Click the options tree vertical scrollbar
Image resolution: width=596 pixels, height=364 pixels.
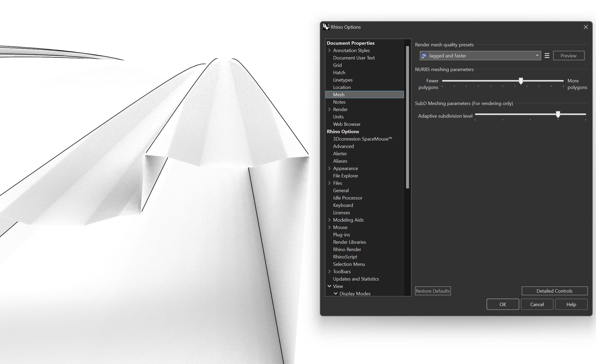(407, 118)
